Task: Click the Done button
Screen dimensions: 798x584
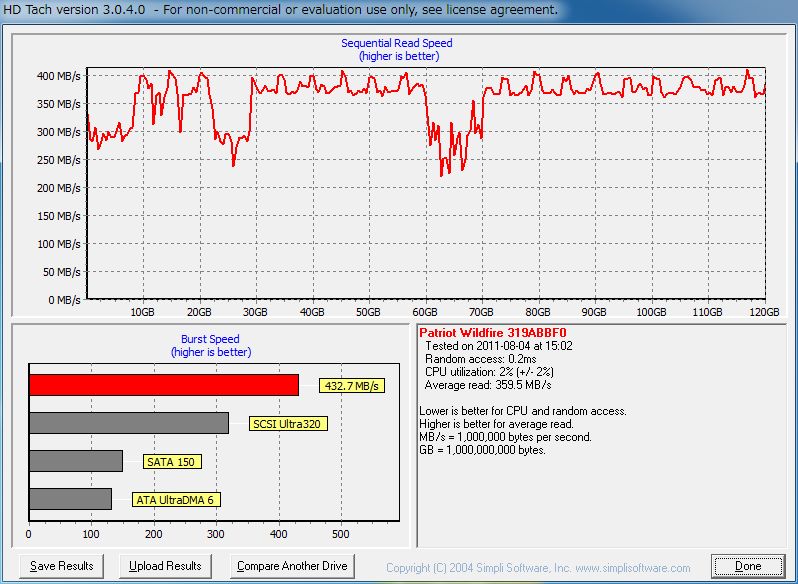Action: (748, 566)
